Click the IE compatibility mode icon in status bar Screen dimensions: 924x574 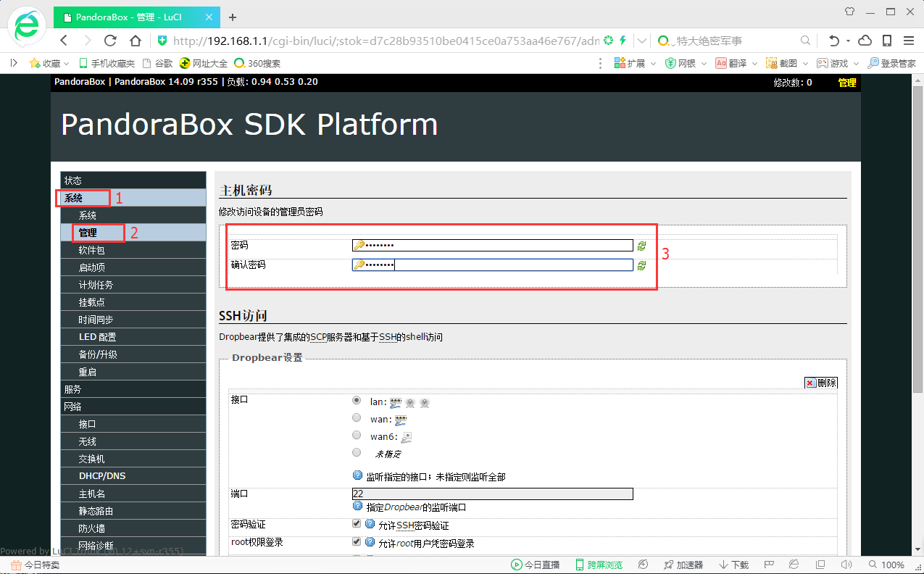[794, 565]
